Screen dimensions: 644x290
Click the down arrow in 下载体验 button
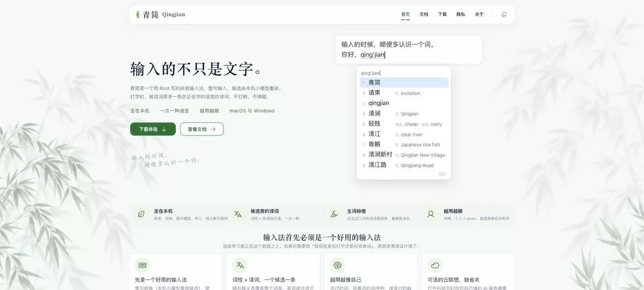[x=164, y=129]
